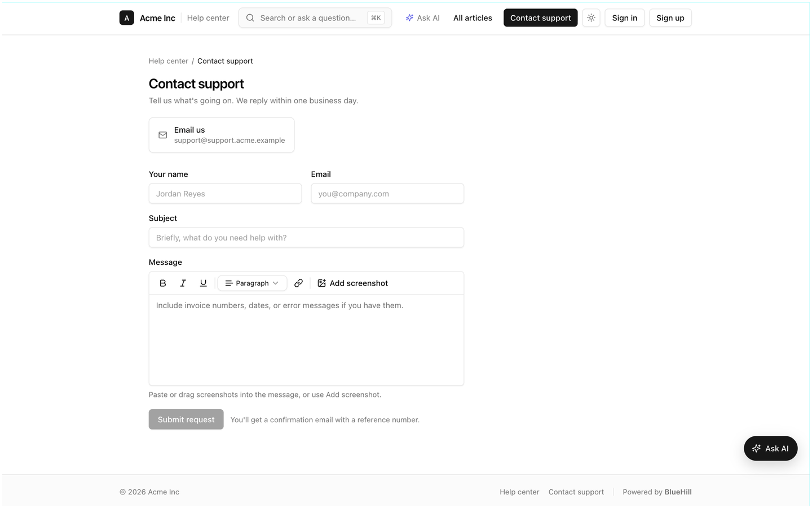
Task: Open the Email us contact card
Action: 222,135
